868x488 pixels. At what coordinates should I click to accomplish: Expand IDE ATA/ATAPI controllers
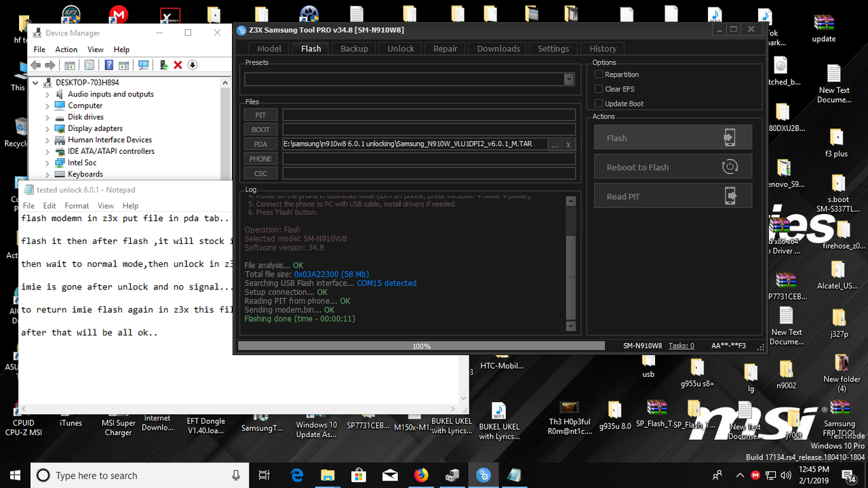tap(47, 151)
